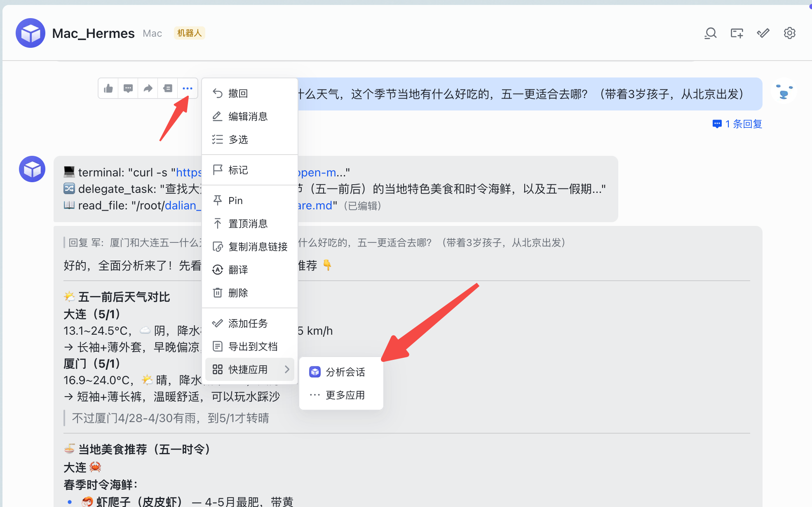Screen dimensions: 812x507
Task: Toggle Pin for this message
Action: click(x=235, y=201)
